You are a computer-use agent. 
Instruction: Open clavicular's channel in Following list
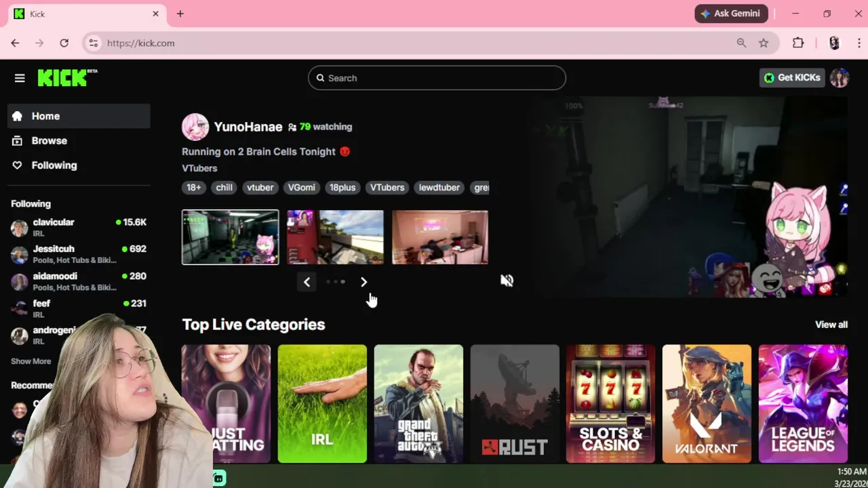tap(79, 227)
